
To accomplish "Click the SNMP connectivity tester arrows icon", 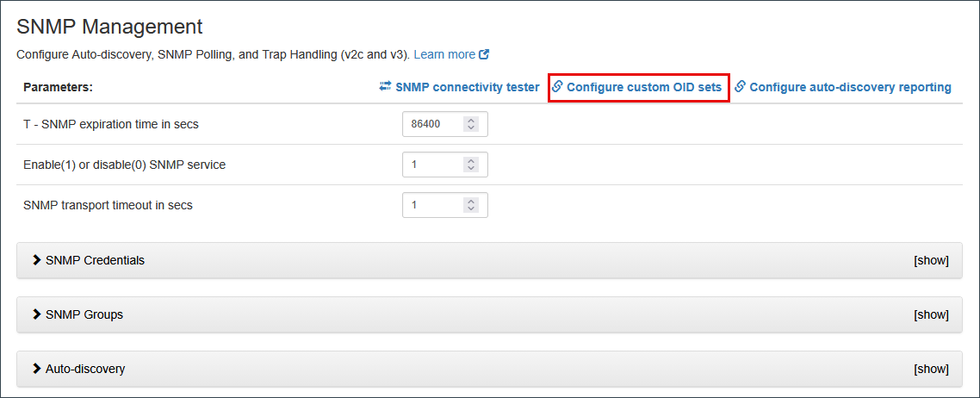I will [x=385, y=87].
